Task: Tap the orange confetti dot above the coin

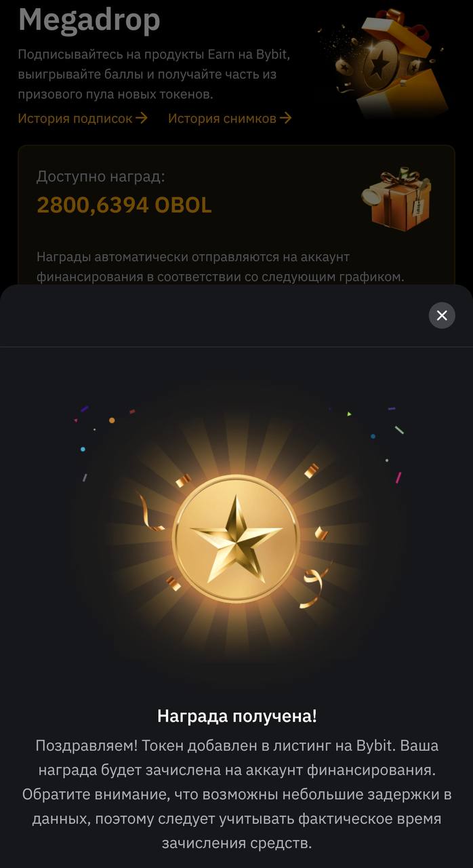Action: [112, 420]
